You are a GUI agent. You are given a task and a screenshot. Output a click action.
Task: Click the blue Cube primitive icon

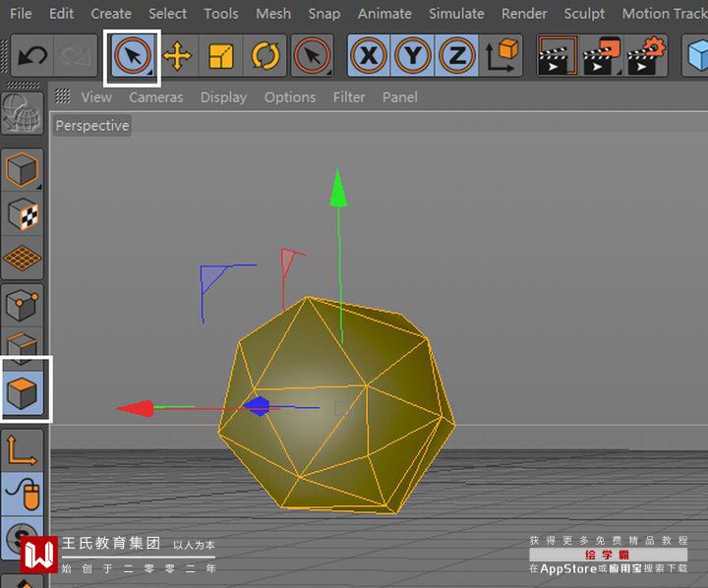coord(697,56)
